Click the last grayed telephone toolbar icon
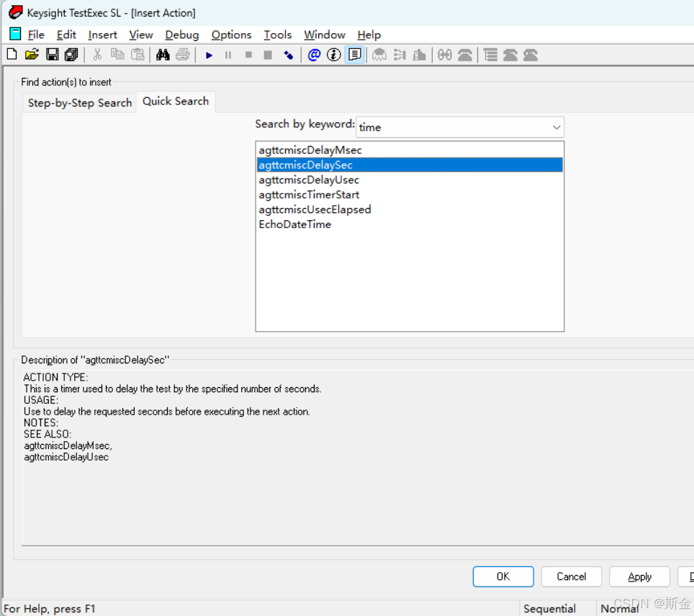Screen dimensions: 694x616 pos(531,55)
